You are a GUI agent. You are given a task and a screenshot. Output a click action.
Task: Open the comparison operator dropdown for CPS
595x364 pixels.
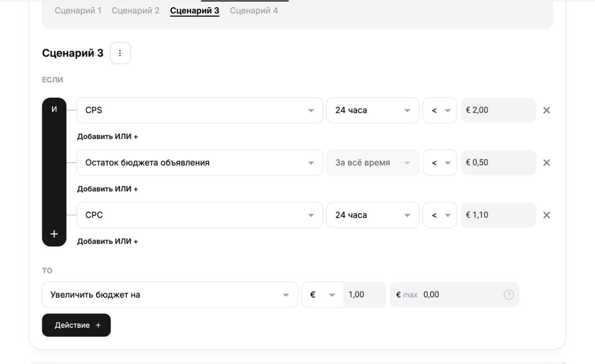[x=439, y=110]
